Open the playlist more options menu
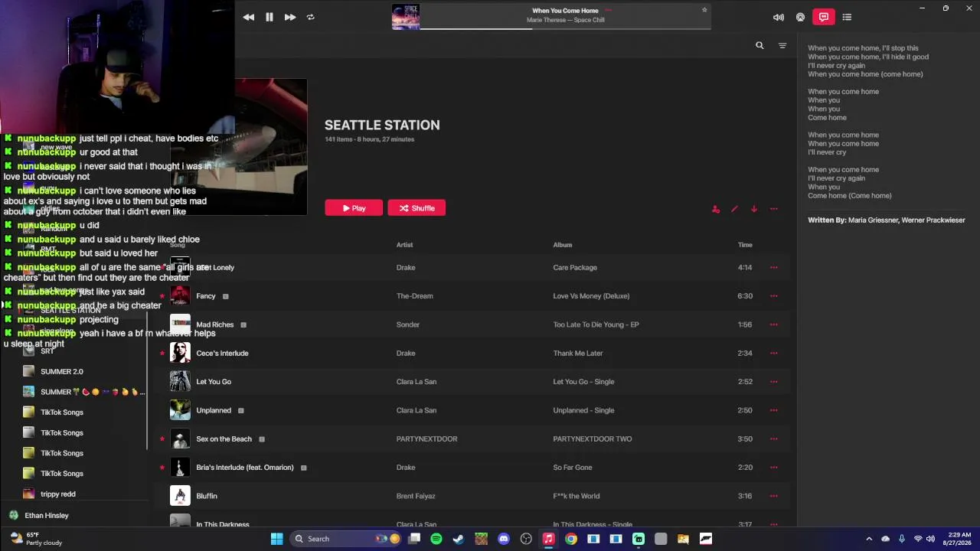The image size is (980, 551). pos(774,209)
